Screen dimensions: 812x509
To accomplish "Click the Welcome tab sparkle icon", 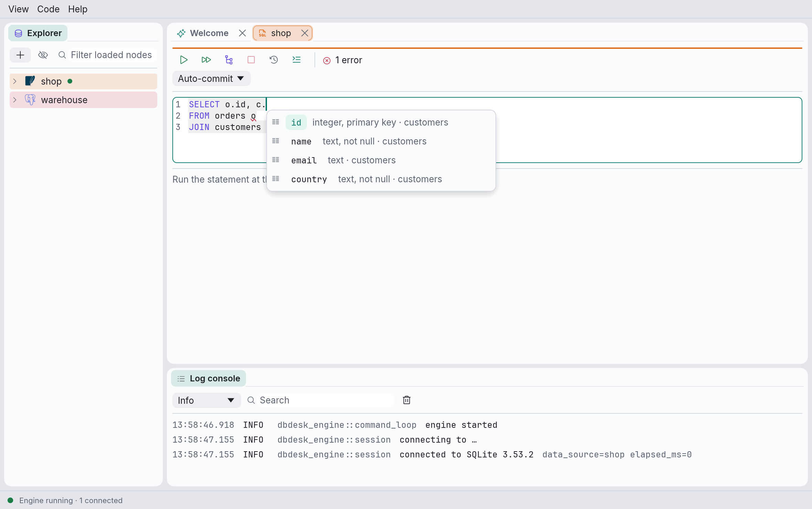I will (x=181, y=33).
